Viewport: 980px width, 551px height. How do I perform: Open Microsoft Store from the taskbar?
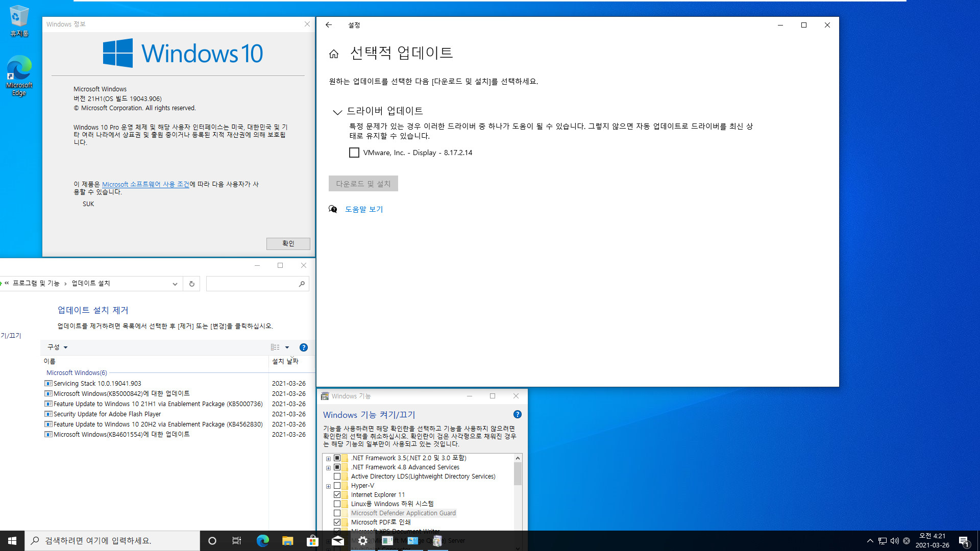[312, 541]
